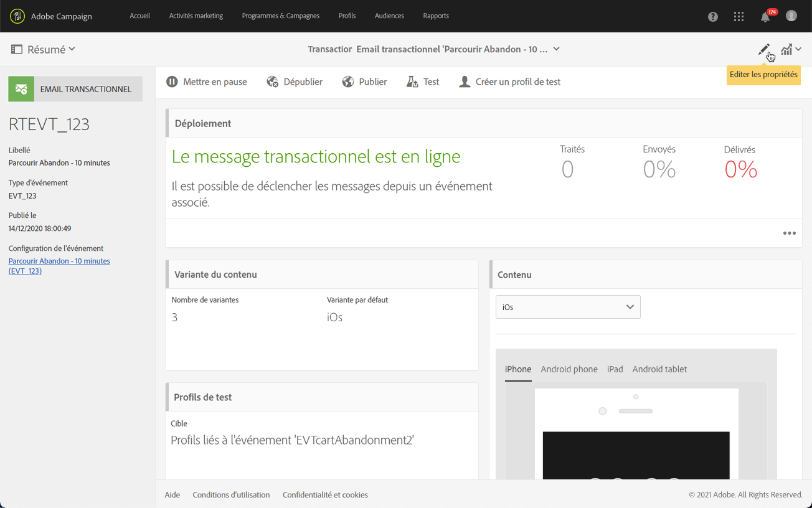Go to Accueil menu
Image resolution: width=812 pixels, height=508 pixels.
[139, 16]
